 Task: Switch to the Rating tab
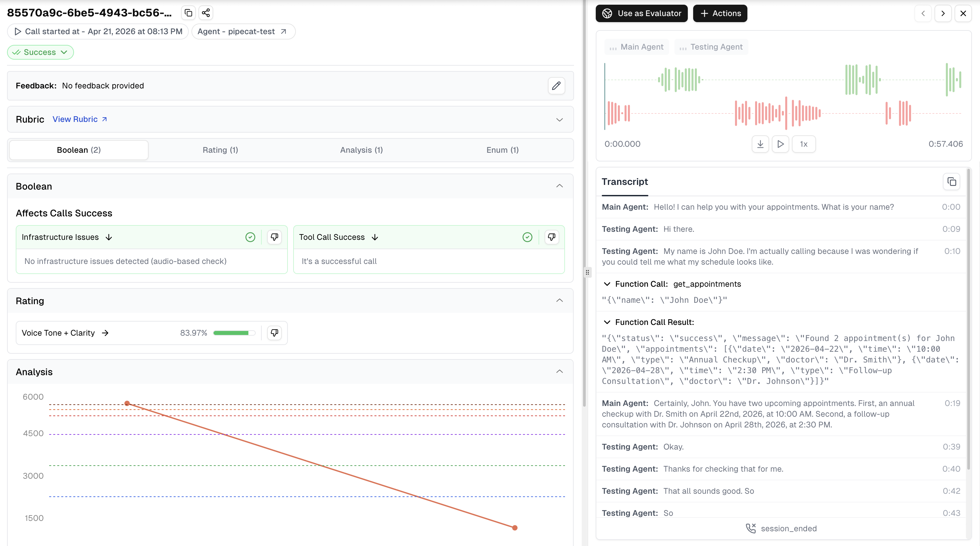[220, 150]
